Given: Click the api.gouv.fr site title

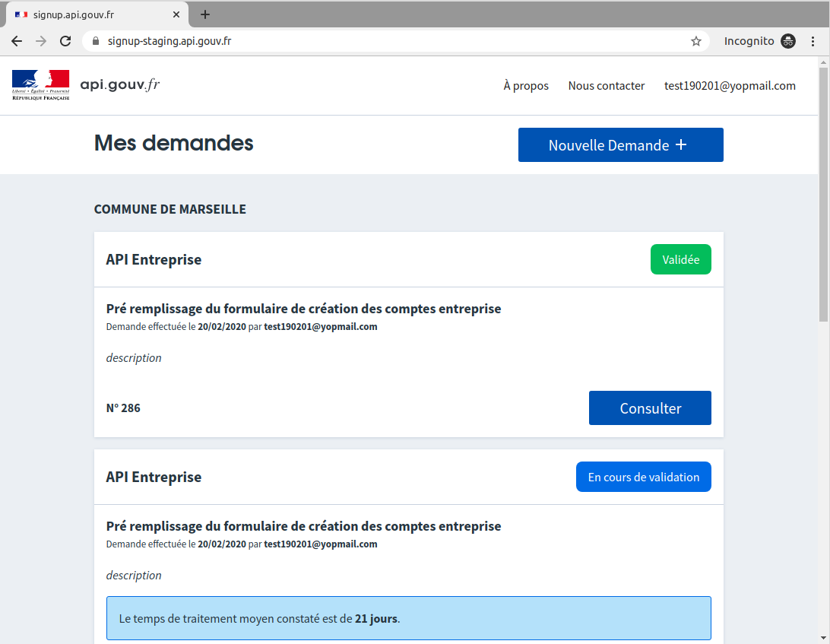Looking at the screenshot, I should click(120, 84).
